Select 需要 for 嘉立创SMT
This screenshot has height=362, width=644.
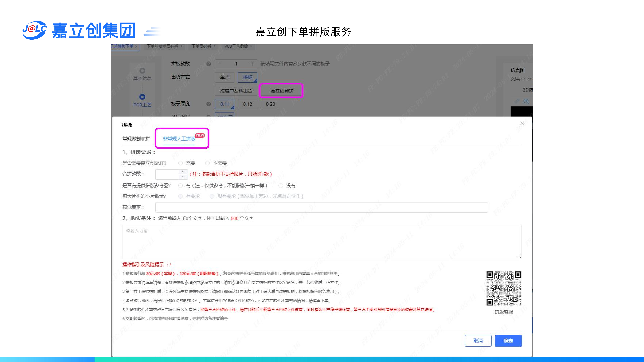[180, 163]
